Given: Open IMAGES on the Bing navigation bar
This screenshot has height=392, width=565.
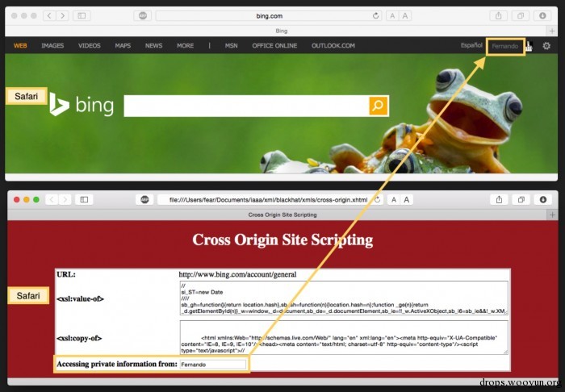Looking at the screenshot, I should tap(52, 46).
